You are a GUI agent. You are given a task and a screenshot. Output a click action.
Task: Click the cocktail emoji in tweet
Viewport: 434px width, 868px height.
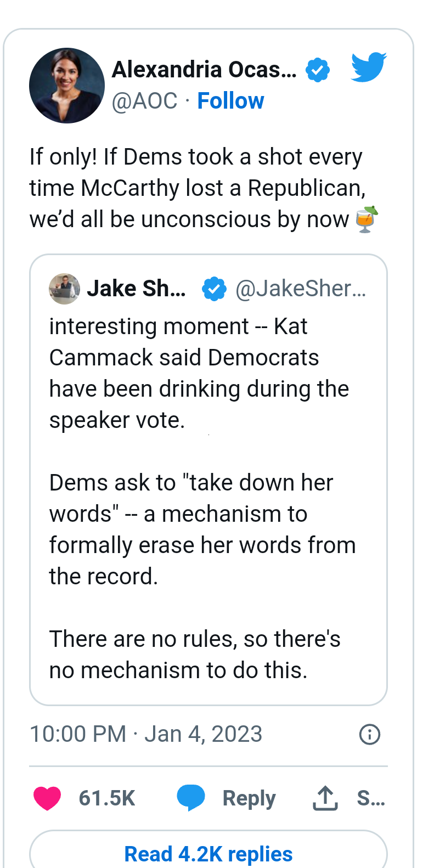[366, 219]
